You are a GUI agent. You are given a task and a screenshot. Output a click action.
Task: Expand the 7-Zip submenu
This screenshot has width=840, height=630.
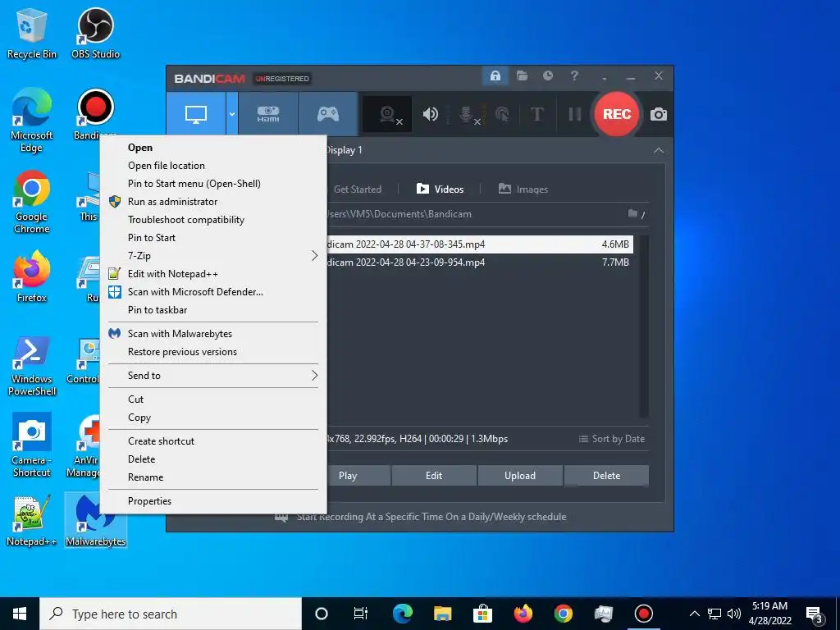[213, 256]
